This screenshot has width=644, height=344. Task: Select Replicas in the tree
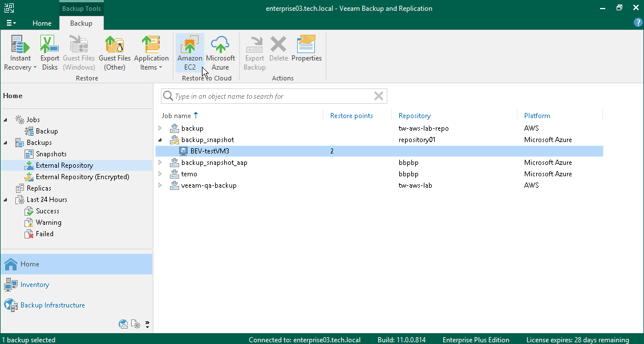pyautogui.click(x=39, y=188)
